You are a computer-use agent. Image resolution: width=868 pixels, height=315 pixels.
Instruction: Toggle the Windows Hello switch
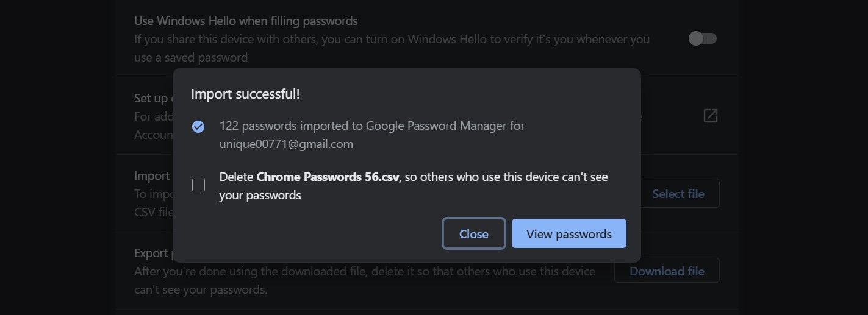coord(702,38)
